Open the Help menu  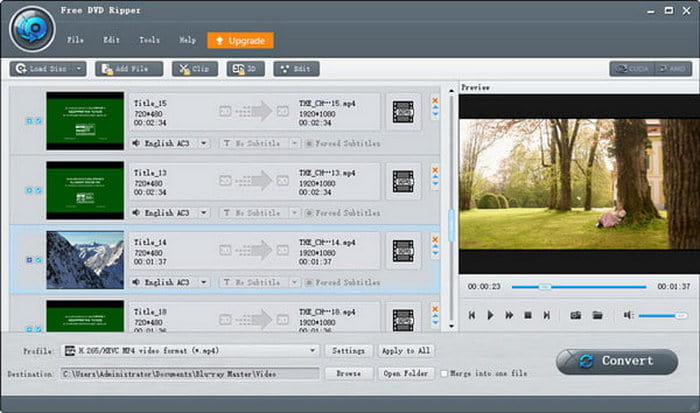188,40
